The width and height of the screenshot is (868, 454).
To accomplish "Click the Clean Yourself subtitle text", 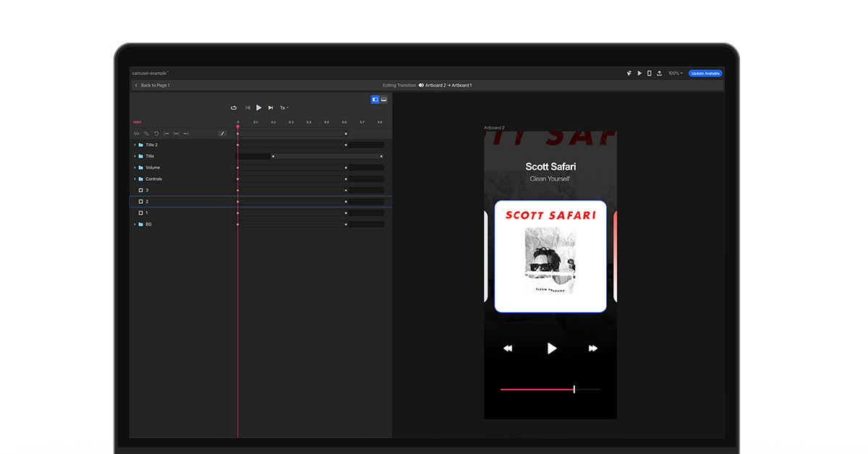I will (x=550, y=179).
